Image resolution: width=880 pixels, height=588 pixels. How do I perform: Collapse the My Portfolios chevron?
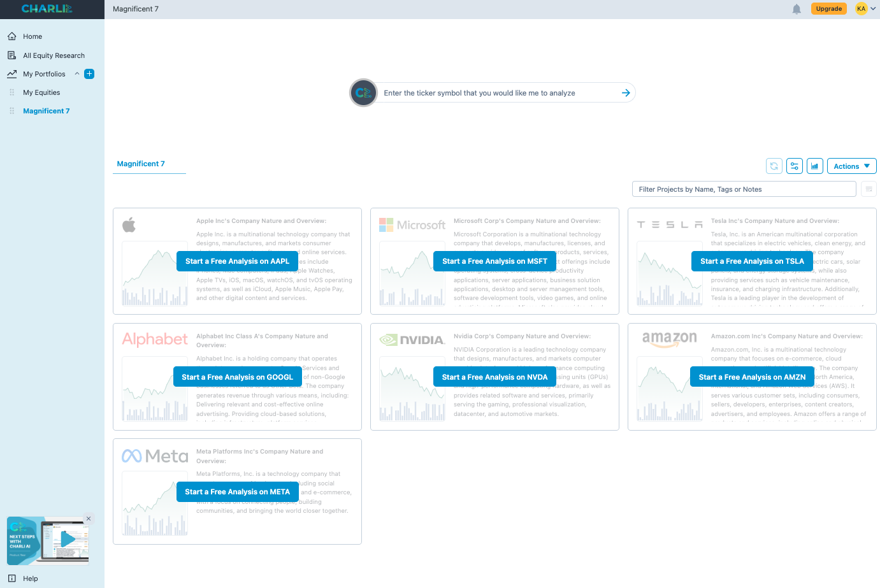point(77,74)
